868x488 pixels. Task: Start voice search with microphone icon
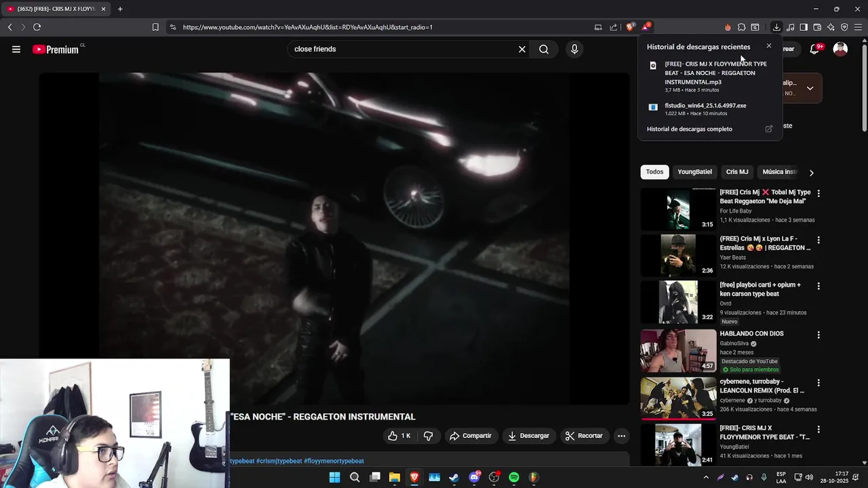(574, 49)
